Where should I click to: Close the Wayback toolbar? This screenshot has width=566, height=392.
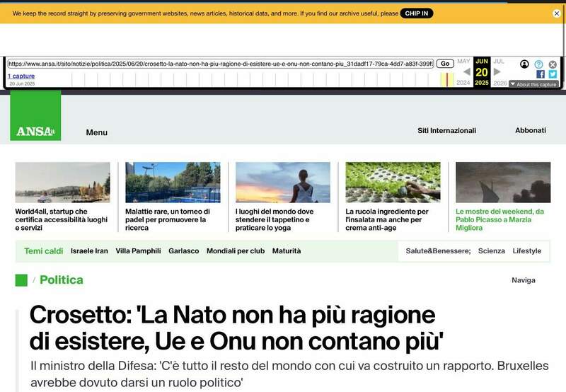[553, 64]
